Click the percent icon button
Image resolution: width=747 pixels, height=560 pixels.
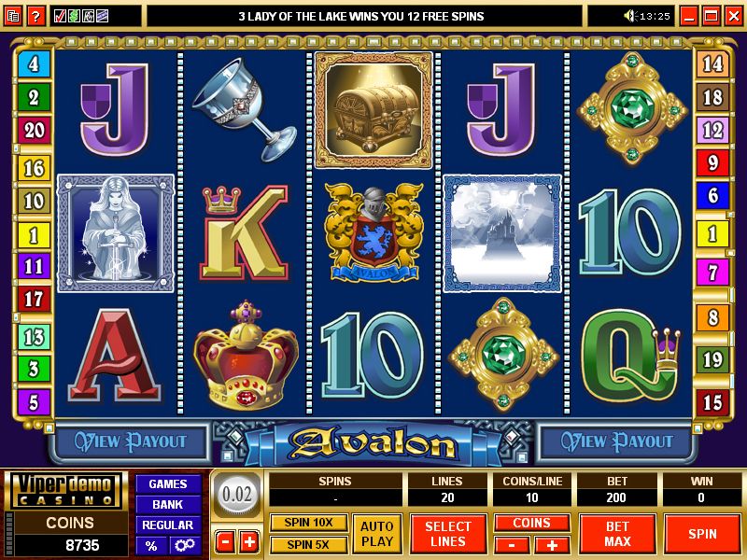pyautogui.click(x=151, y=545)
